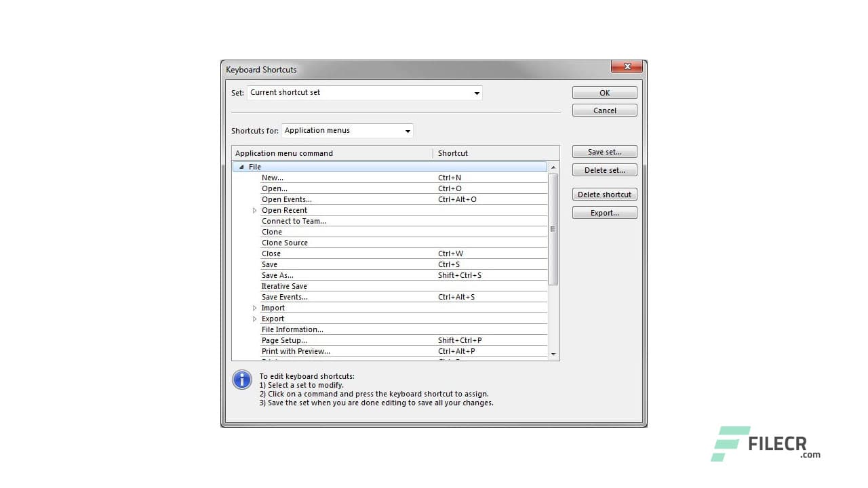Expand the Export submenu
The image size is (868, 488).
(254, 319)
